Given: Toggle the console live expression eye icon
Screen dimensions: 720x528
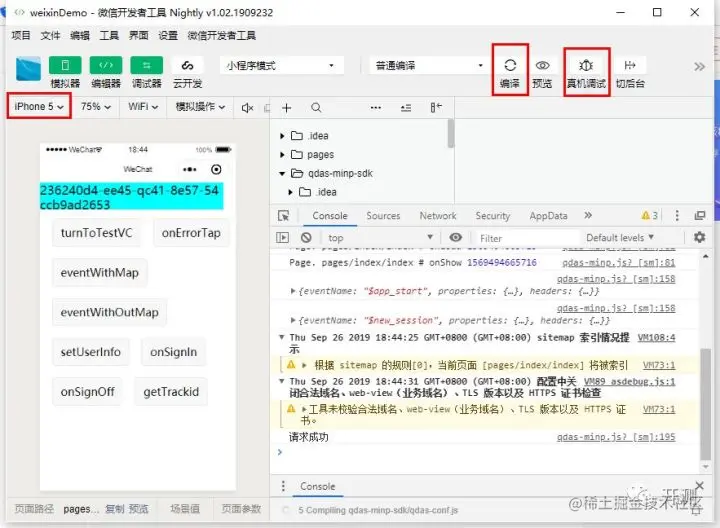Looking at the screenshot, I should [456, 237].
